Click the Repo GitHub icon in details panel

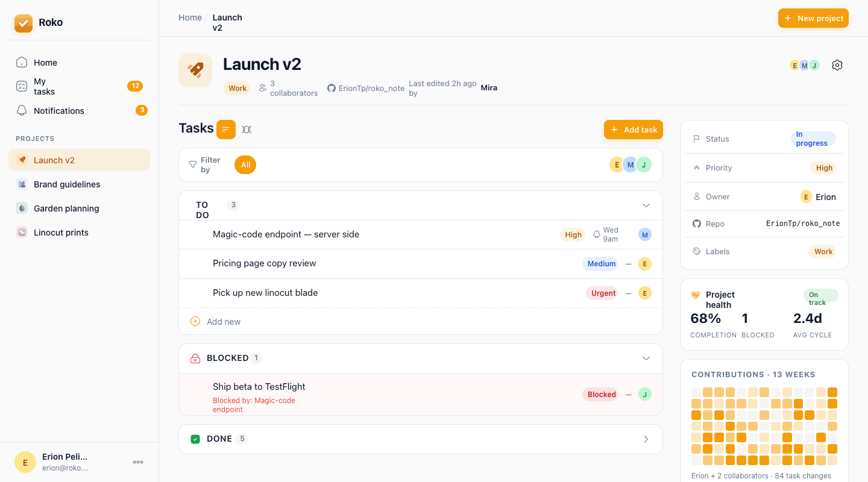click(697, 224)
